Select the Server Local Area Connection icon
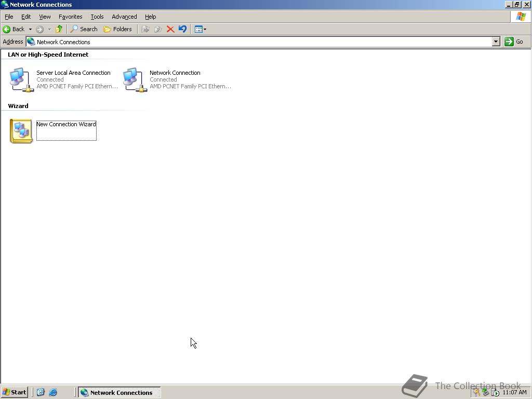532x399 pixels. (x=21, y=79)
